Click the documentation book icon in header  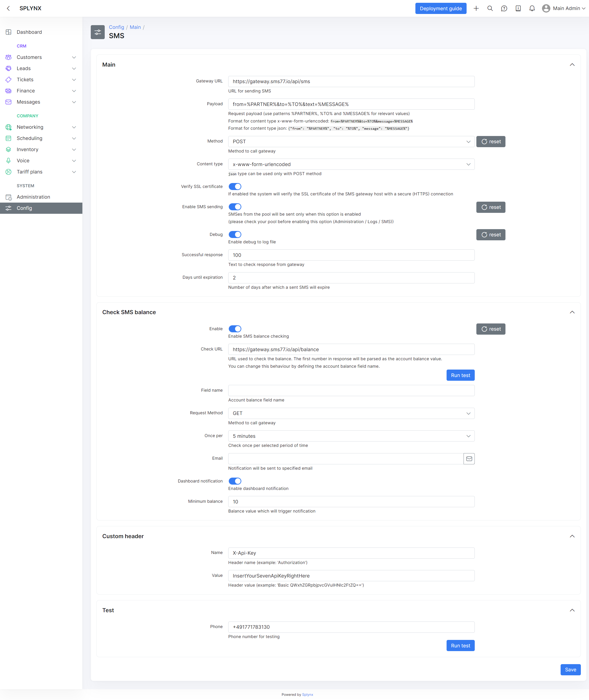(518, 8)
